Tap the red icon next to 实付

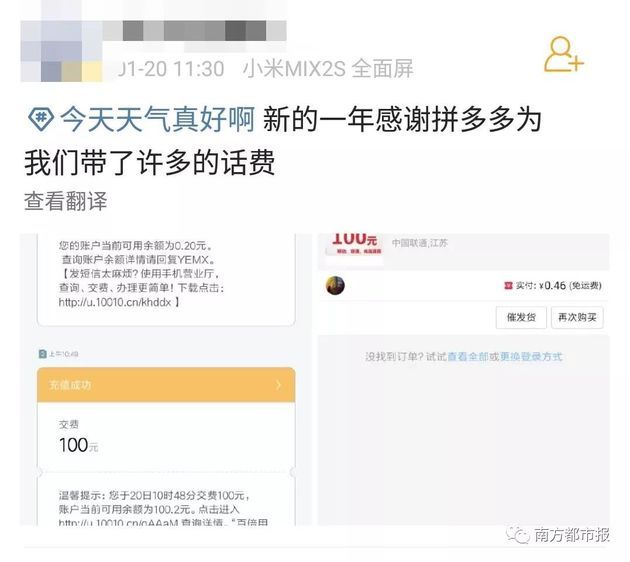508,286
